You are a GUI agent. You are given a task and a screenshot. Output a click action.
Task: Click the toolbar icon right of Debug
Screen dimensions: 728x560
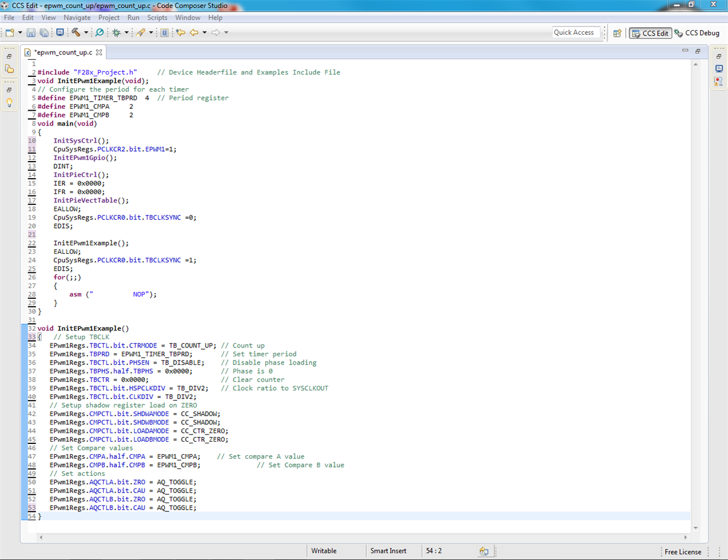click(140, 33)
